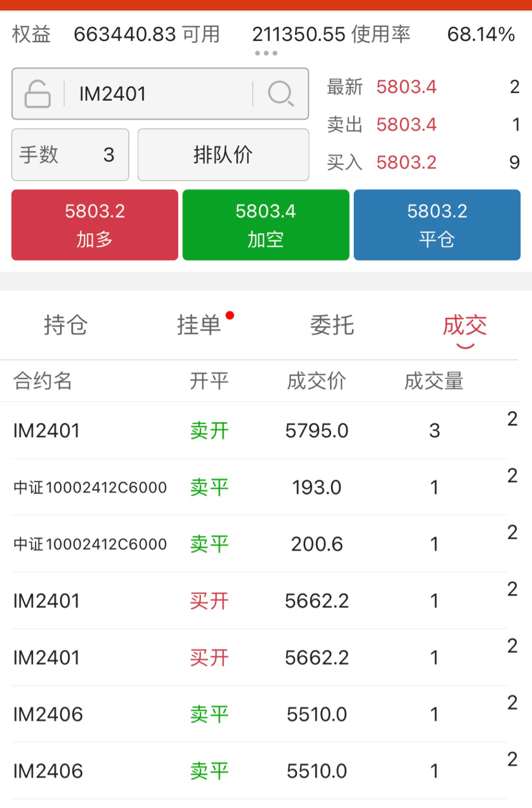Select 卖出 ask price 5803.4

406,125
